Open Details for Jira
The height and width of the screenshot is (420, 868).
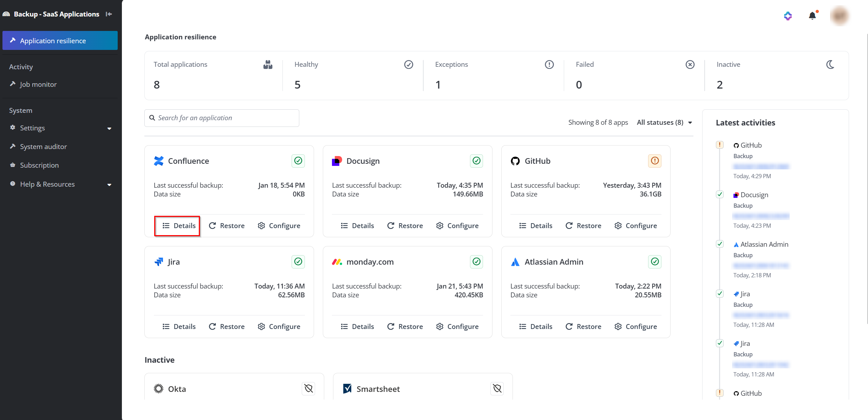click(x=179, y=327)
